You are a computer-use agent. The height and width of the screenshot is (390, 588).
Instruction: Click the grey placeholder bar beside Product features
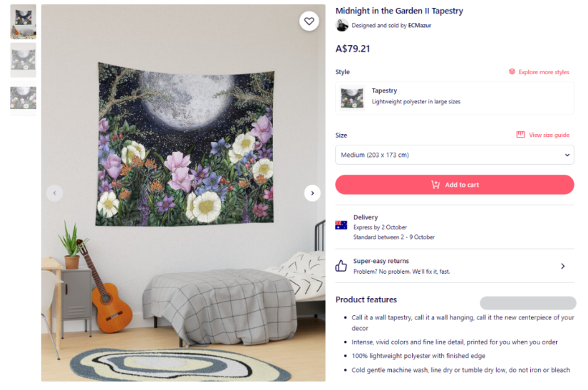pos(528,303)
